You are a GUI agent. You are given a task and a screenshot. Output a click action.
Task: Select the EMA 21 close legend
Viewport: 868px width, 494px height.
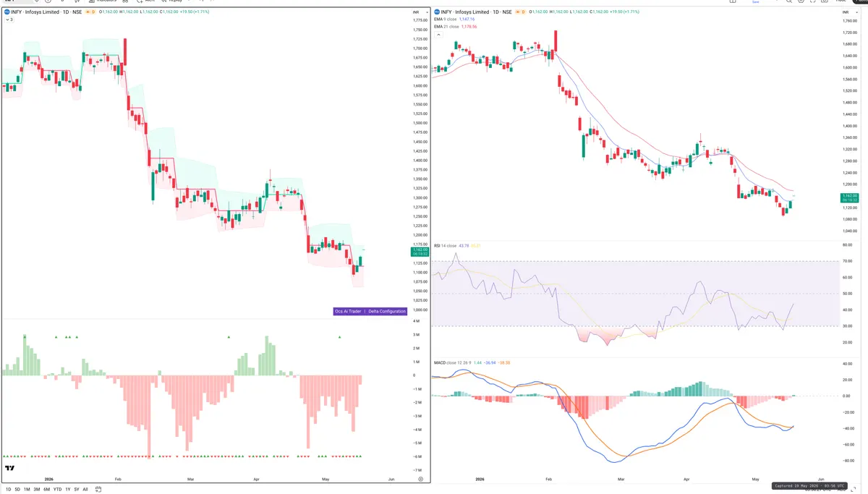point(446,27)
